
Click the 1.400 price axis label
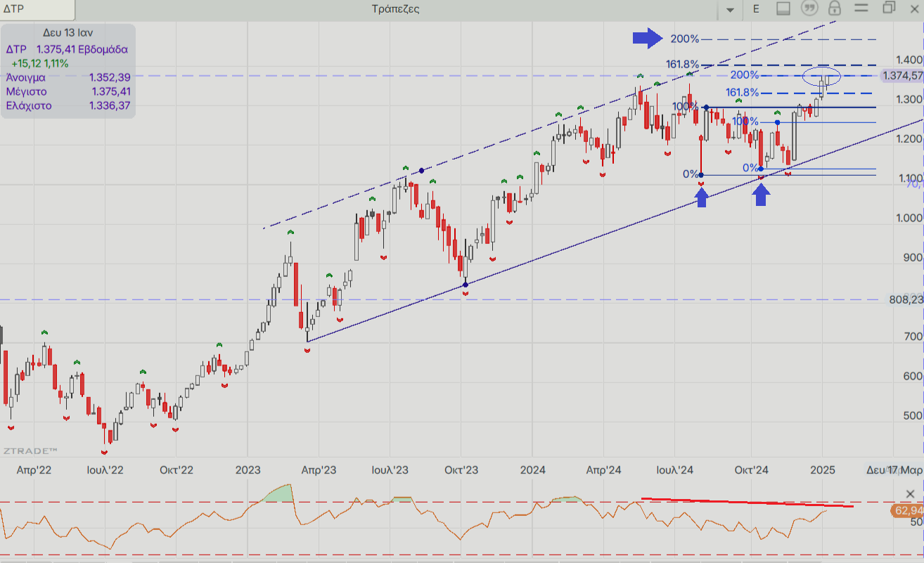tap(909, 60)
